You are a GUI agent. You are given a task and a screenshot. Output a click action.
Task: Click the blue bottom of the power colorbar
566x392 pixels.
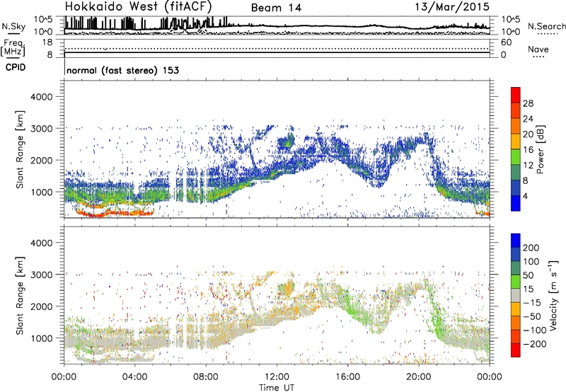[x=516, y=203]
